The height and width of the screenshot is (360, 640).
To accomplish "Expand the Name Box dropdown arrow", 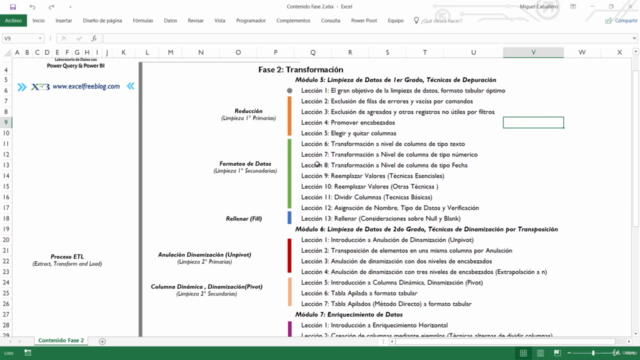I will (40, 38).
